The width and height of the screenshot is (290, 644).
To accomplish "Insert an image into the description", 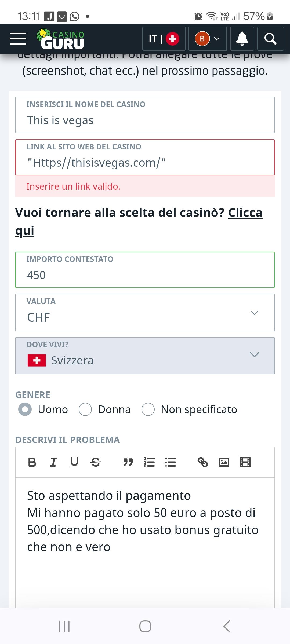I will tap(224, 462).
